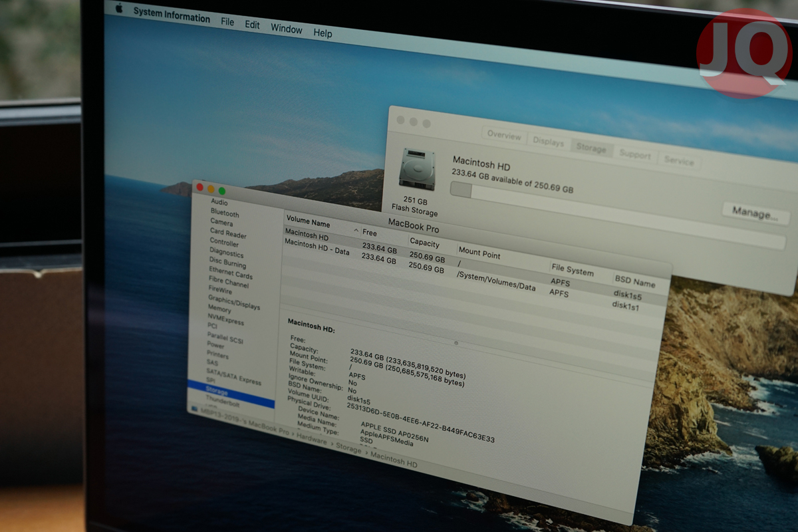Switch to the Support tab
The width and height of the screenshot is (798, 532).
pos(635,155)
